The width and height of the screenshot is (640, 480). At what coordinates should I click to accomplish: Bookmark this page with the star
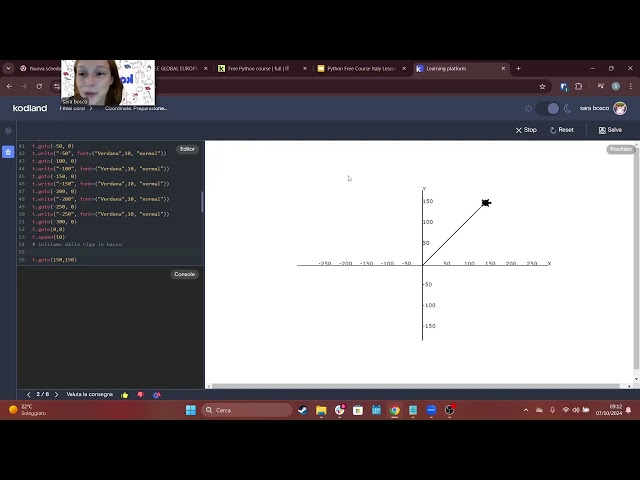[x=542, y=87]
